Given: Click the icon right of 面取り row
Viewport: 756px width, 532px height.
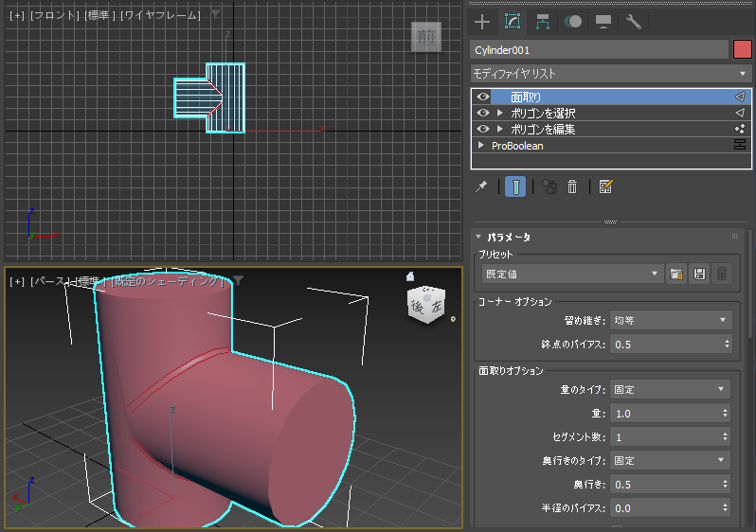Looking at the screenshot, I should (740, 97).
